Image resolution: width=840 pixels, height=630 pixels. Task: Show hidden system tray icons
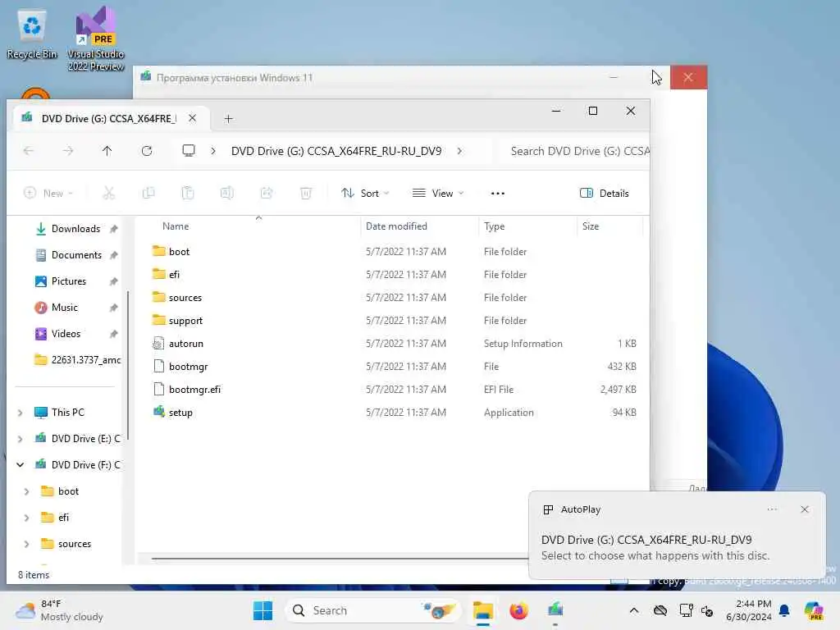click(x=634, y=610)
